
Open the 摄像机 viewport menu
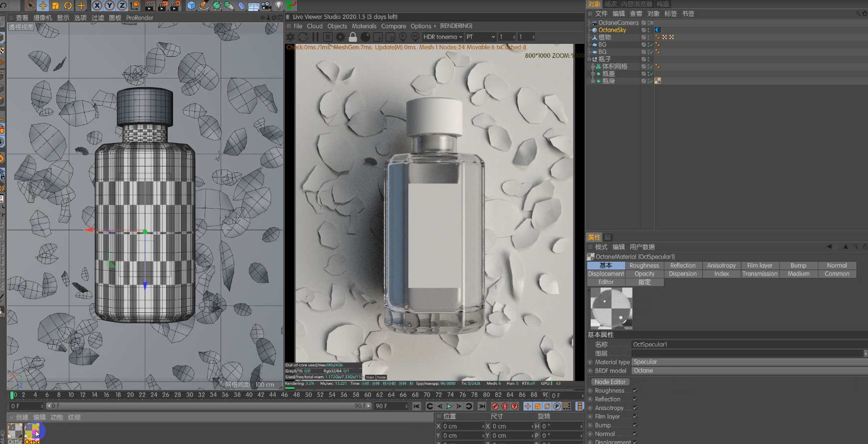pyautogui.click(x=42, y=18)
